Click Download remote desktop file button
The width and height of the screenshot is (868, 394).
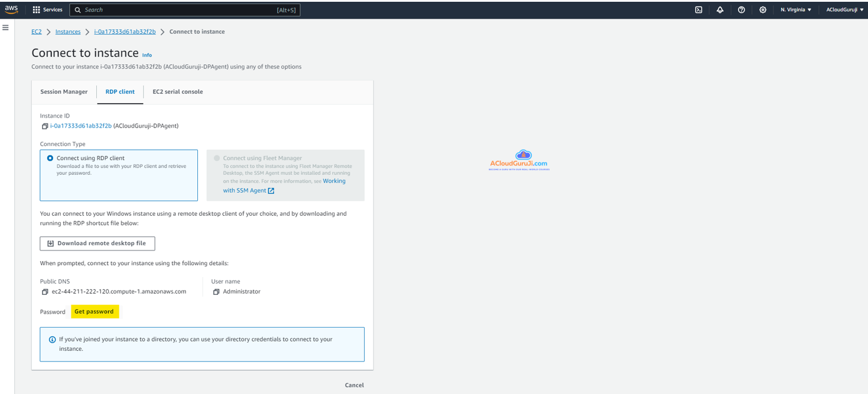pos(97,243)
